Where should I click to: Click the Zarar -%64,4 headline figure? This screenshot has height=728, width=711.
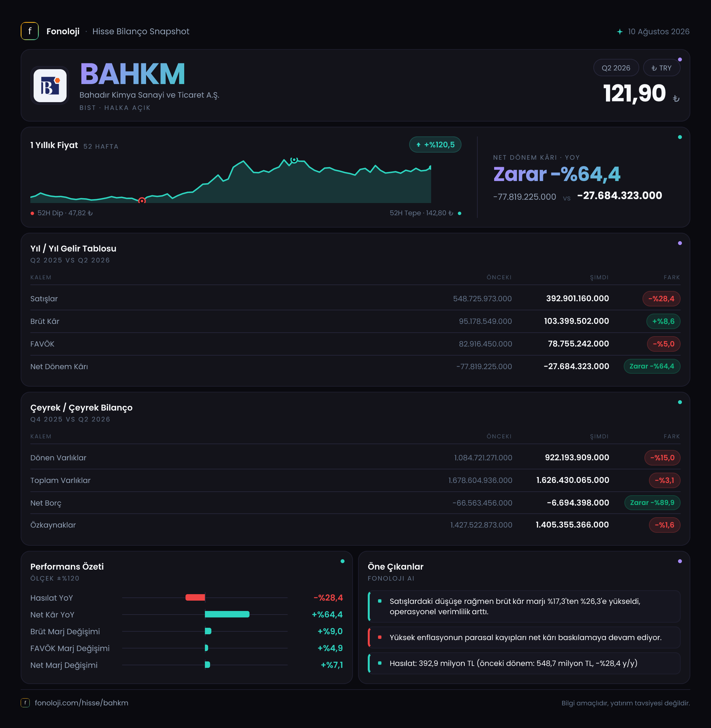pos(557,174)
